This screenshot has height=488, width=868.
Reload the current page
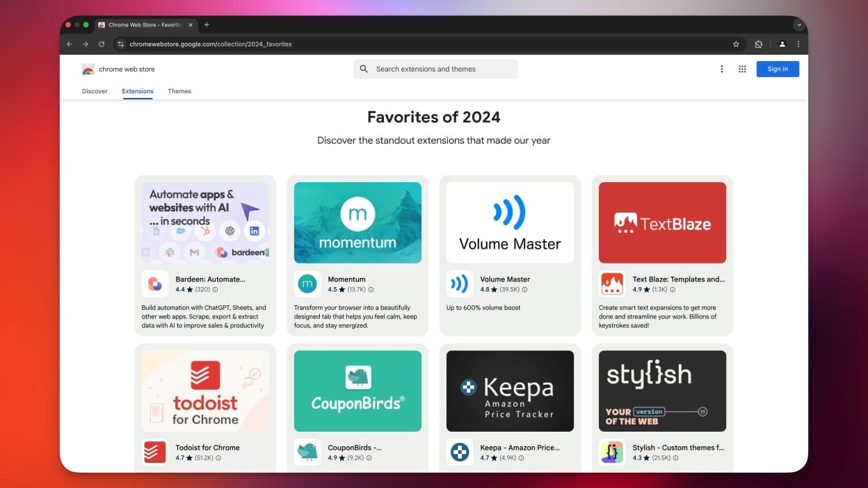click(102, 44)
